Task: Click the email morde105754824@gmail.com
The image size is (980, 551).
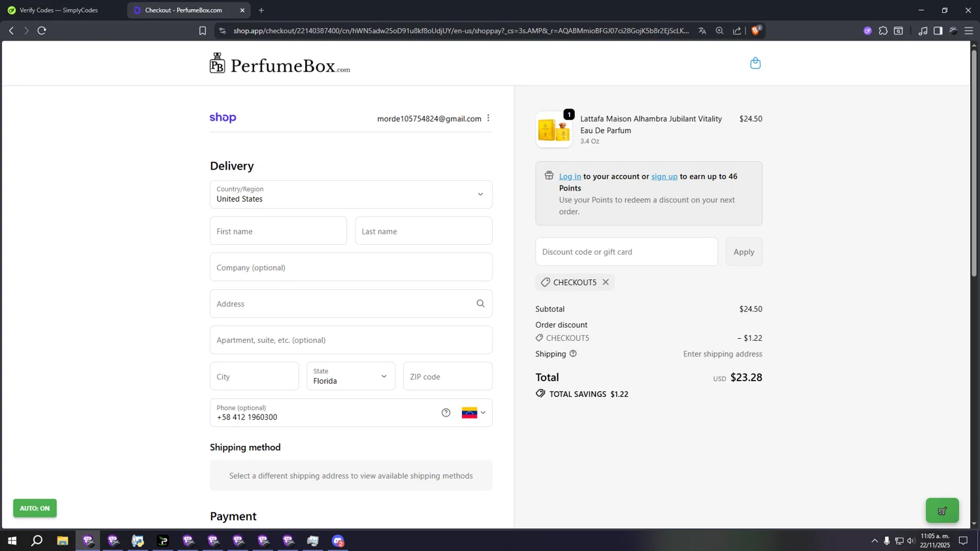Action: (x=429, y=119)
